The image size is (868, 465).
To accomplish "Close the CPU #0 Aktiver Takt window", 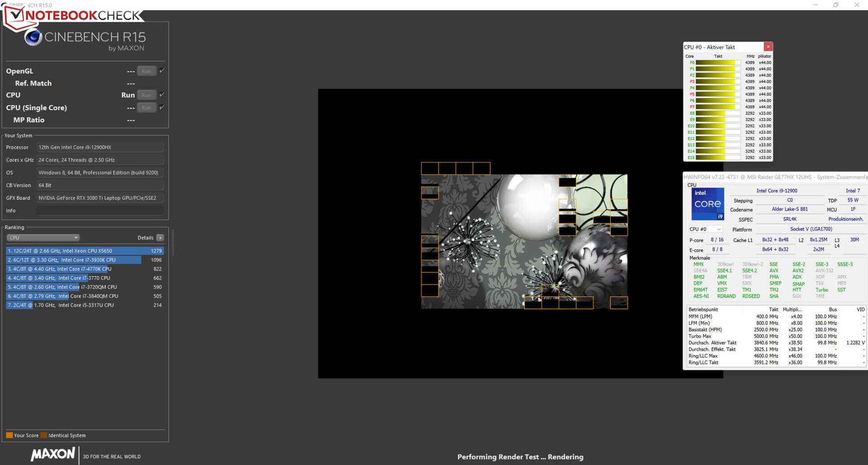I will tap(768, 47).
